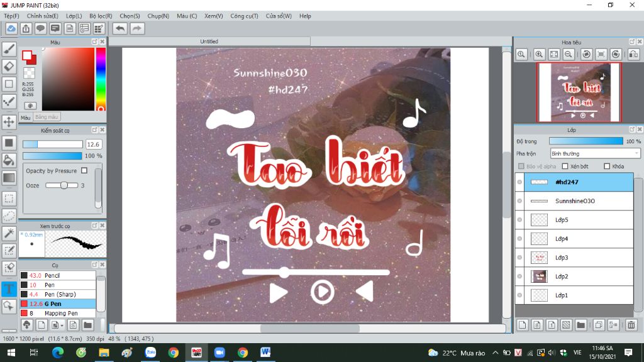Add a layer folder in layer panel
The width and height of the screenshot is (644, 362).
click(580, 325)
